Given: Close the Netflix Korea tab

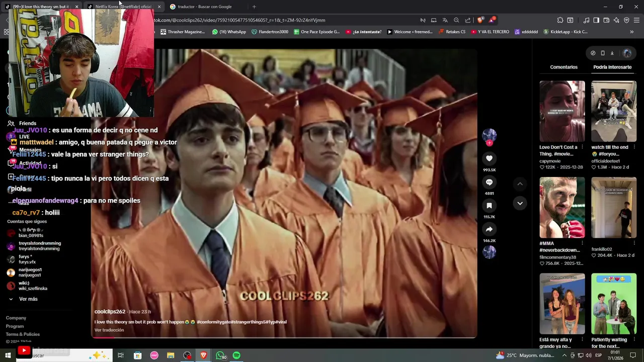Looking at the screenshot, I should 159,7.
